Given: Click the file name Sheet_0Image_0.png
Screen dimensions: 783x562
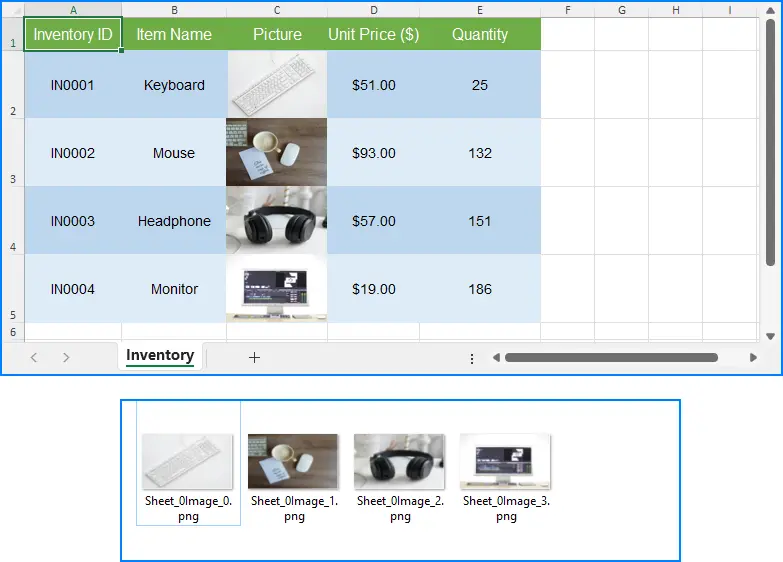Looking at the screenshot, I should point(188,509).
